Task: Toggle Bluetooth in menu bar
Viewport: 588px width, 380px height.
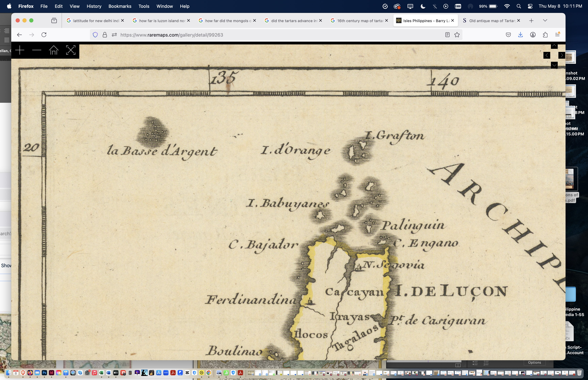Action: click(435, 6)
